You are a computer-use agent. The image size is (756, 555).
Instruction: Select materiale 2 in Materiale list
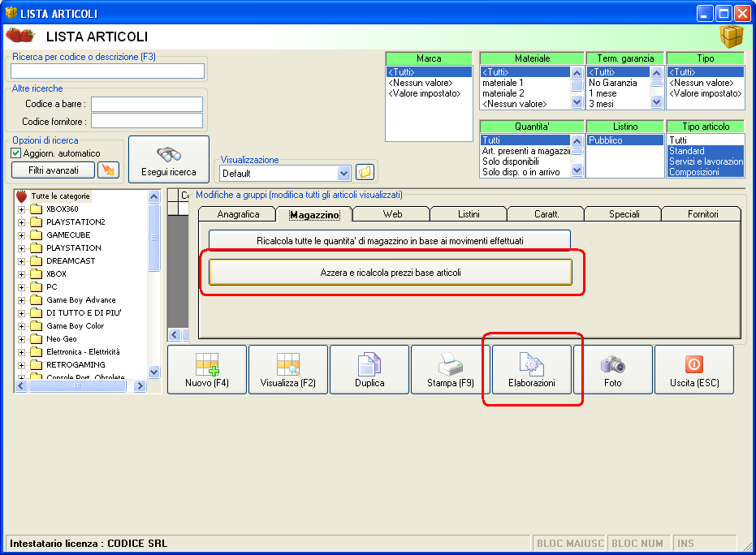(x=525, y=93)
